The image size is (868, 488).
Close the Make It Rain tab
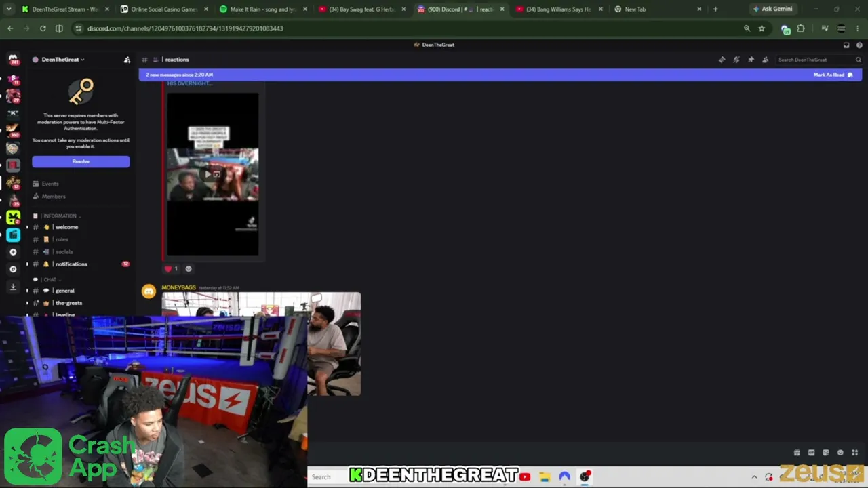[304, 9]
